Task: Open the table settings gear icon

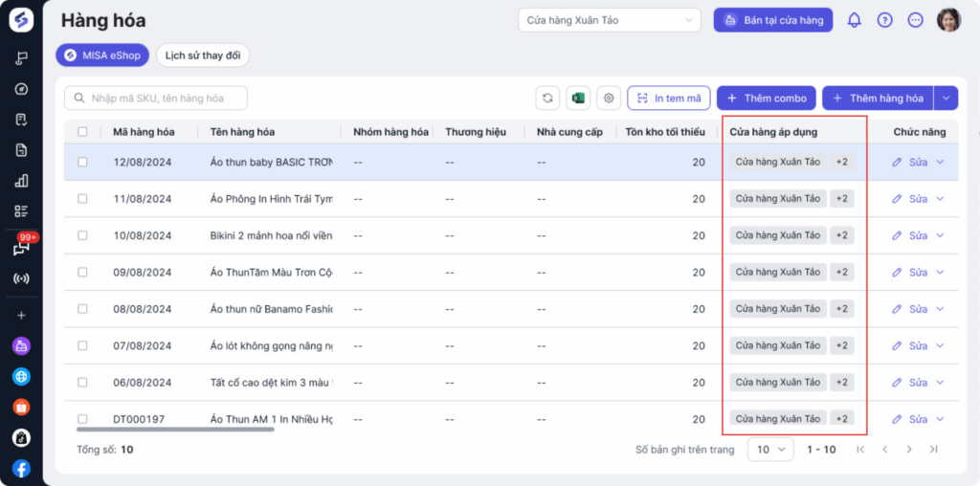Action: (x=609, y=98)
